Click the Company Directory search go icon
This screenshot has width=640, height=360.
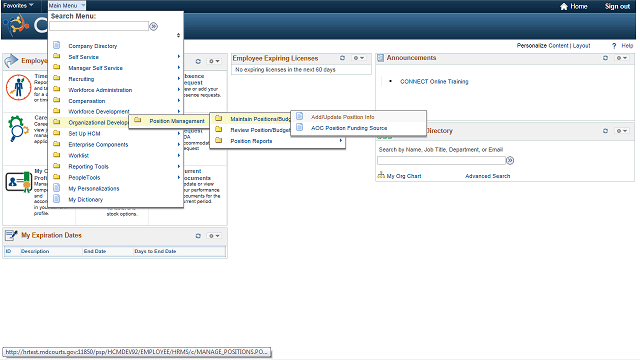[510, 160]
